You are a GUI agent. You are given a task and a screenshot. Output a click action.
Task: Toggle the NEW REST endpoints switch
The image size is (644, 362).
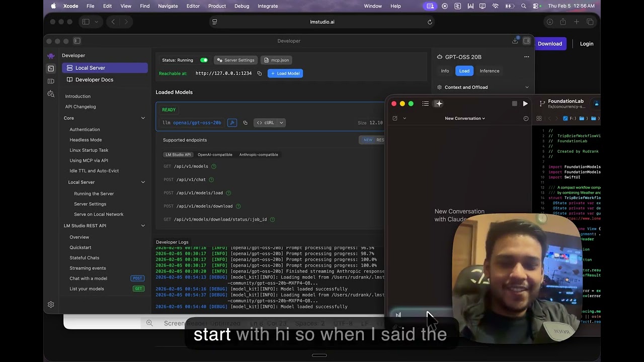click(x=372, y=140)
